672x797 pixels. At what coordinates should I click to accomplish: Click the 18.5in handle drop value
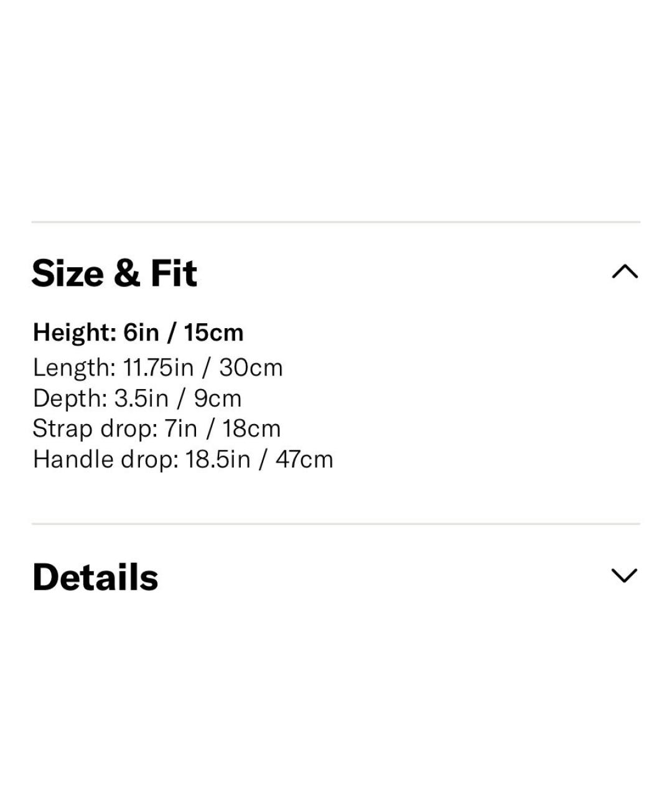pos(218,460)
